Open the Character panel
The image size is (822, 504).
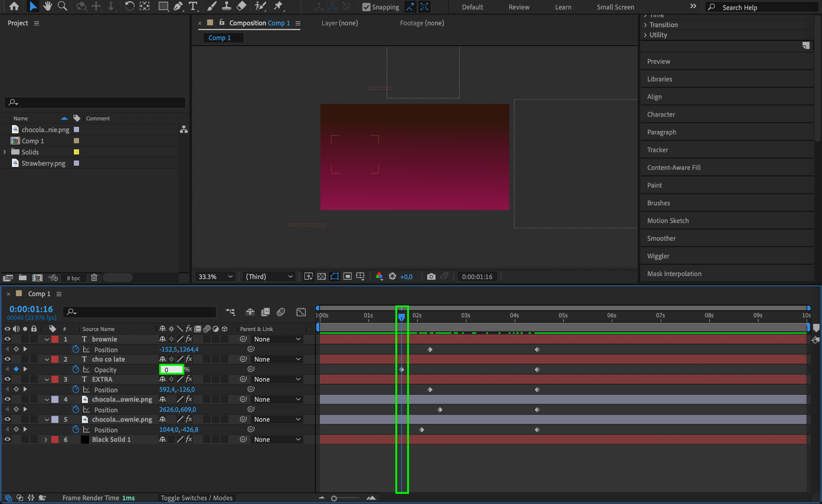pyautogui.click(x=661, y=114)
